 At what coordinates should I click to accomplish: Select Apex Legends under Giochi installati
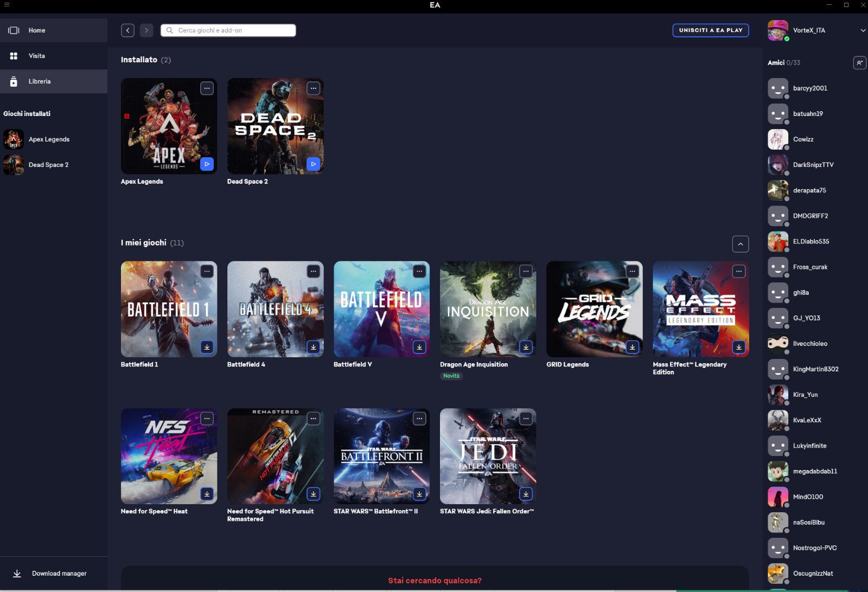(x=49, y=139)
